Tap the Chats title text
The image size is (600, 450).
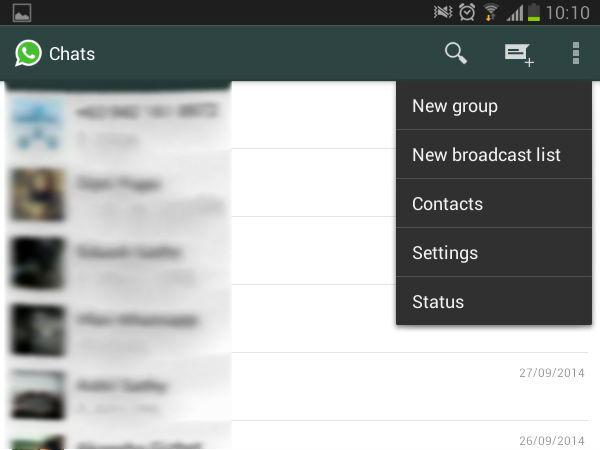click(x=72, y=54)
